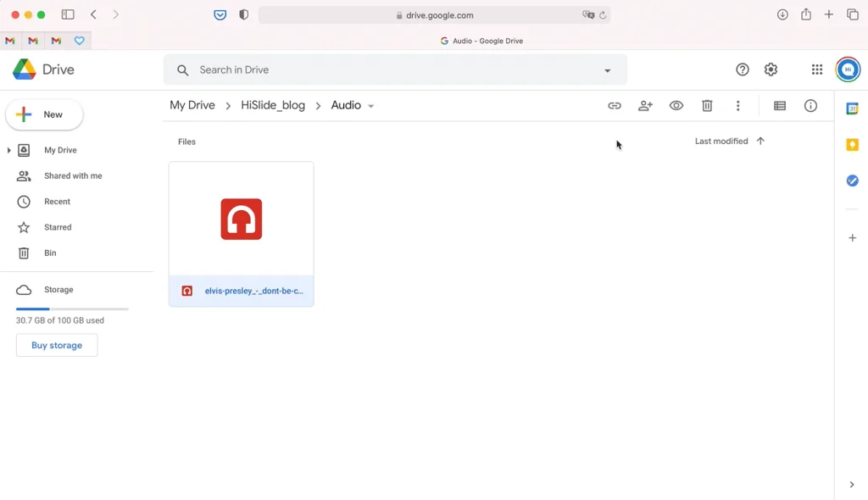Click the Pocket extension icon
This screenshot has height=500, width=868.
[220, 15]
